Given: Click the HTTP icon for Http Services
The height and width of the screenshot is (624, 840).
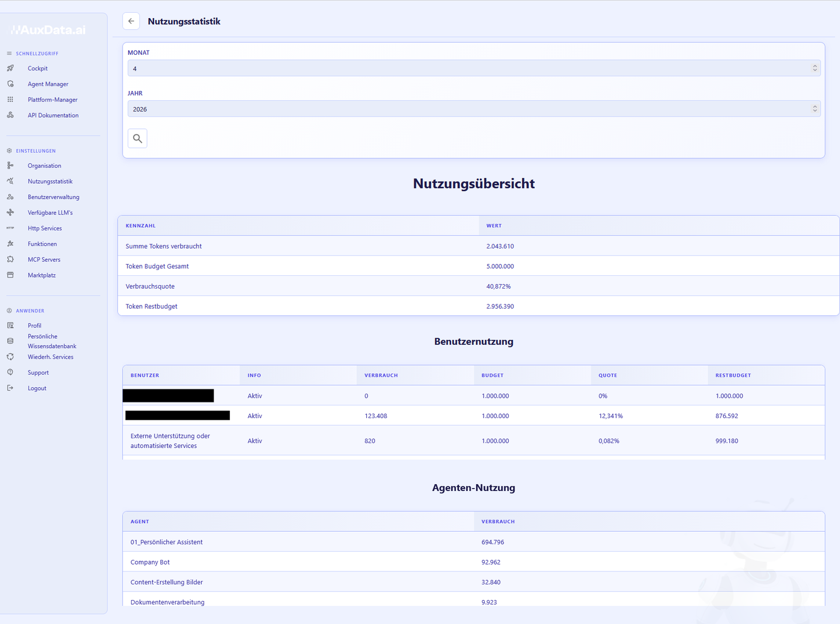Looking at the screenshot, I should click(x=10, y=228).
